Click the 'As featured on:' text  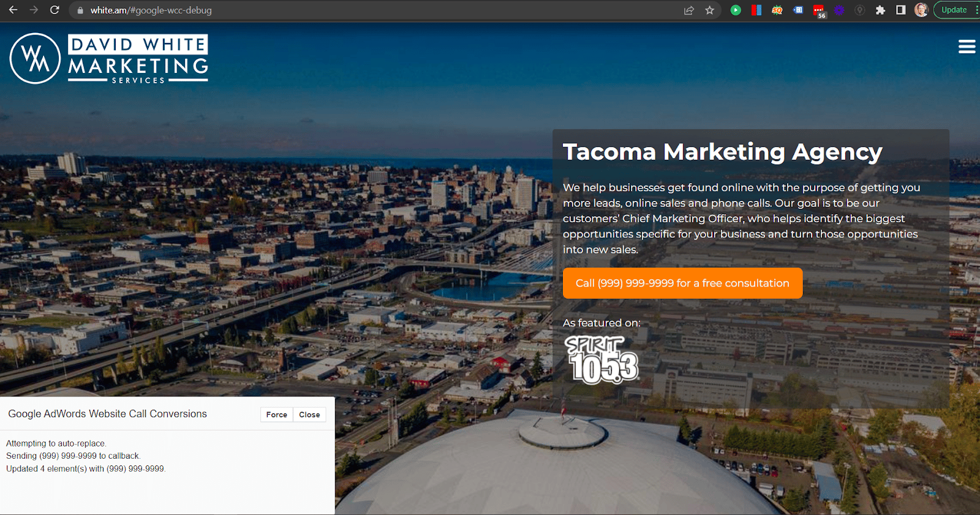601,323
